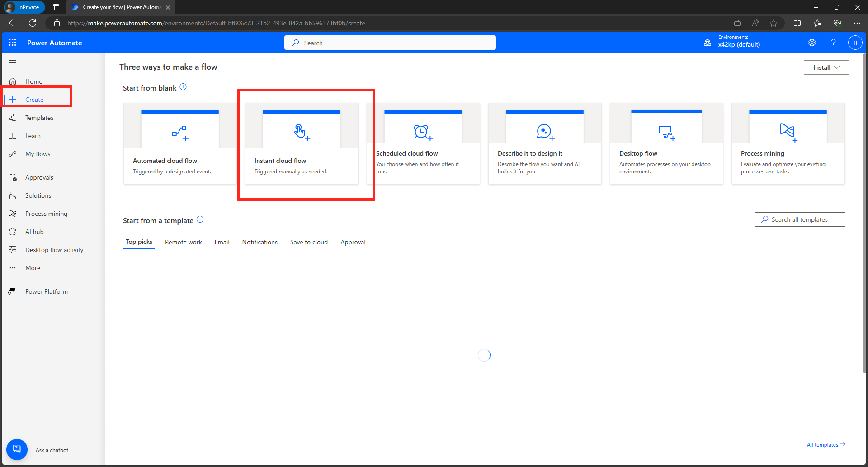Open browser Settings and more menu
868x467 pixels.
pos(857,23)
